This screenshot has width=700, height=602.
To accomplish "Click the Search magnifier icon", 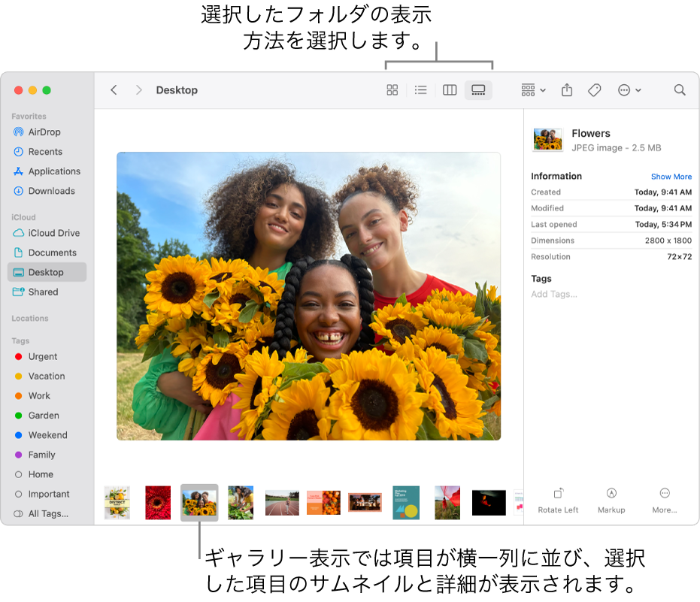I will tap(680, 90).
